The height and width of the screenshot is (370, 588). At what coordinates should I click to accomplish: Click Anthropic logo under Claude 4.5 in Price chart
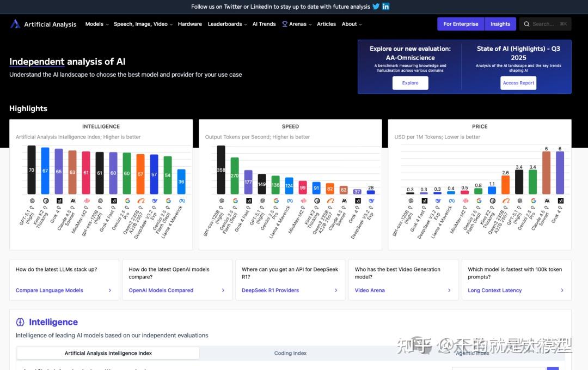pyautogui.click(x=547, y=201)
